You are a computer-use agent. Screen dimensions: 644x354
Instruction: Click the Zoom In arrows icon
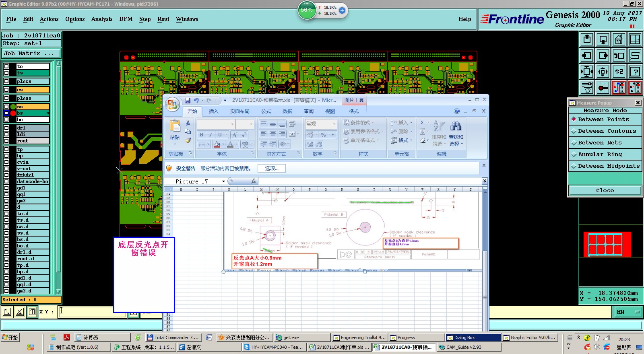click(x=587, y=72)
